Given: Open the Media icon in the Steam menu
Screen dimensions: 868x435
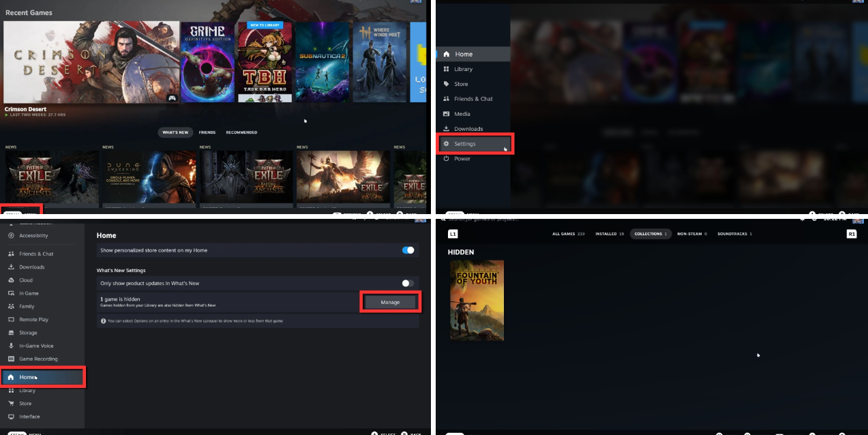Looking at the screenshot, I should [446, 114].
